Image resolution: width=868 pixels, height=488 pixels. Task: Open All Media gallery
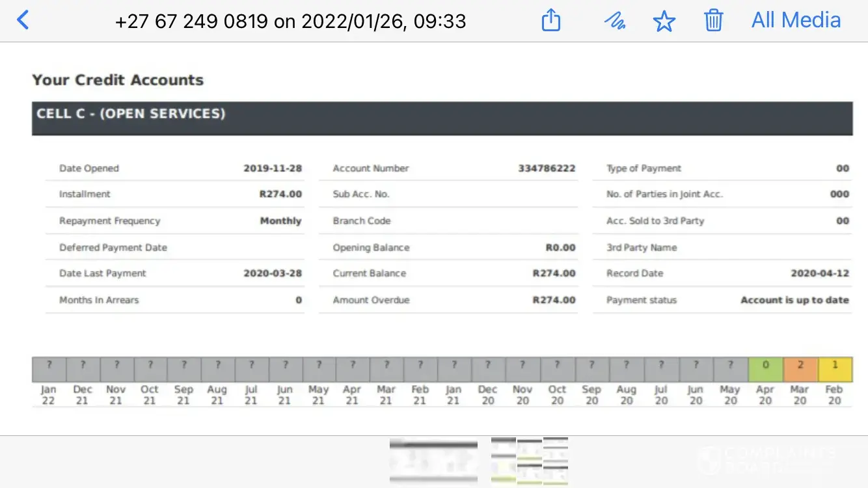click(x=796, y=20)
